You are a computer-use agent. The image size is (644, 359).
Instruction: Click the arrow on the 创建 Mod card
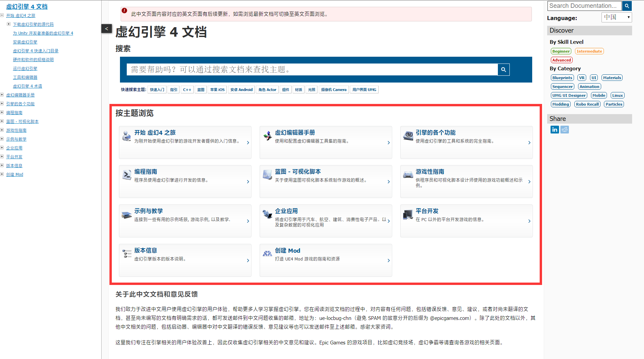[x=389, y=261]
